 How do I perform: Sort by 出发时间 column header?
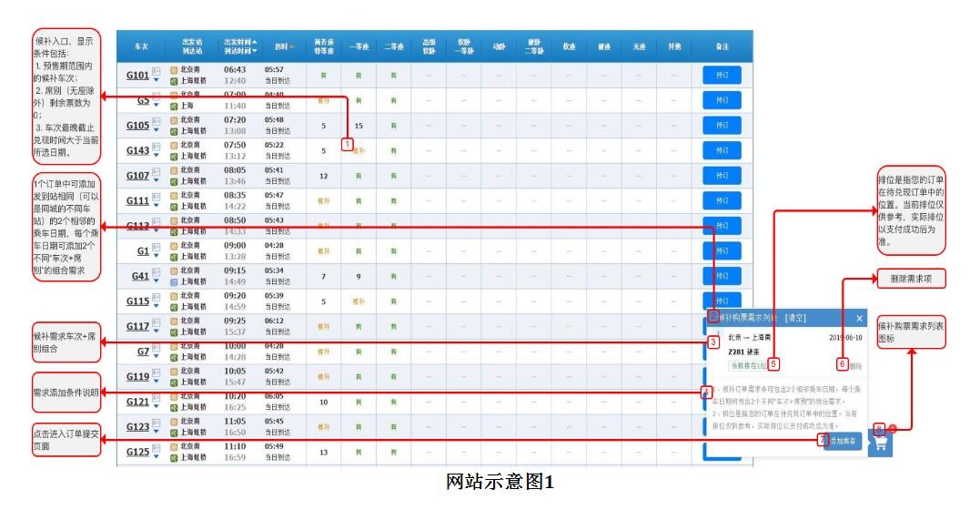coord(240,42)
